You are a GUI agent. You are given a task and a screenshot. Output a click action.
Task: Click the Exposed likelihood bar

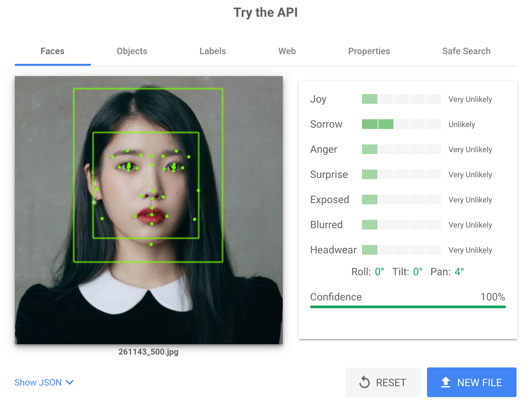(x=401, y=200)
